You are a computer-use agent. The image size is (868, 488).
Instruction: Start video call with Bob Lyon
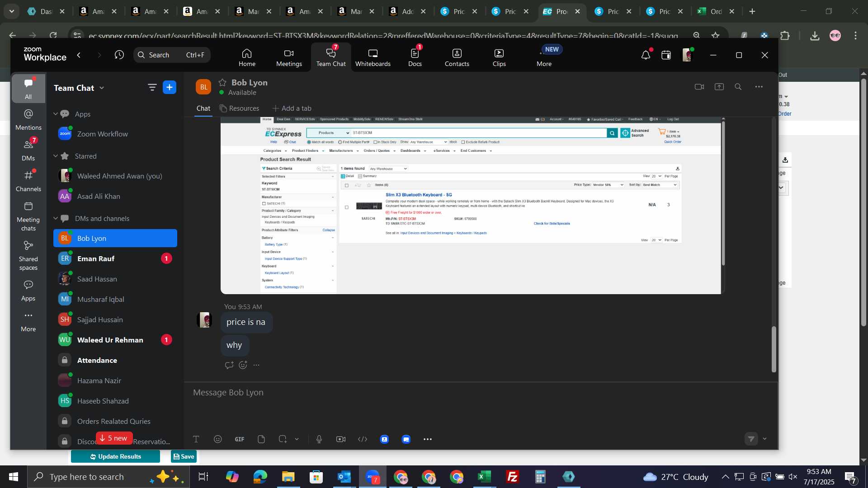click(x=699, y=87)
